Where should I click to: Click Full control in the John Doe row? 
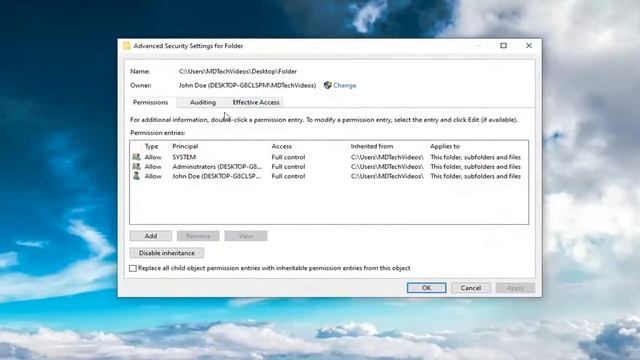288,176
